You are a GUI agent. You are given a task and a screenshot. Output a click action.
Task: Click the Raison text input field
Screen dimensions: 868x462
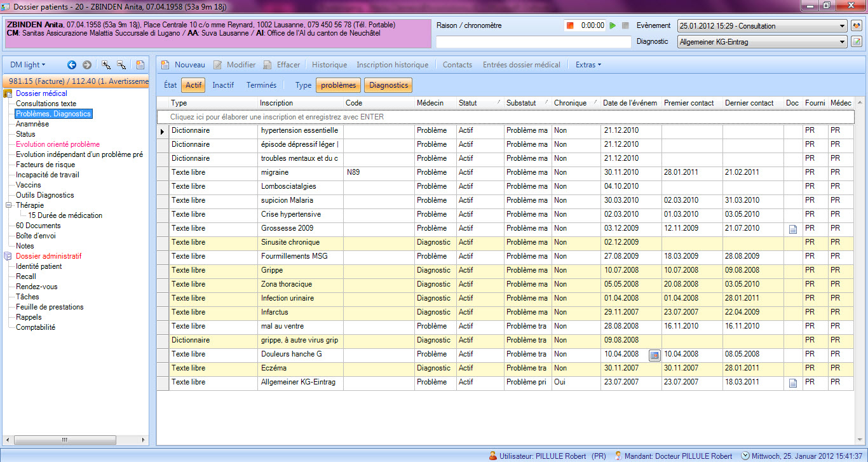point(534,42)
